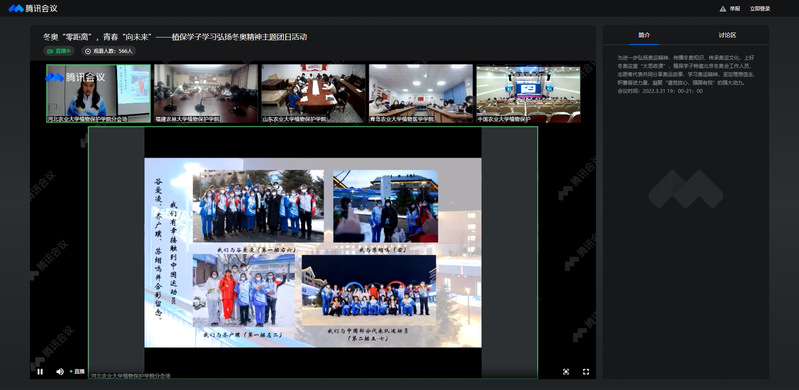Mute the stream volume speaker icon
Viewport: 799px width, 390px height.
[x=60, y=372]
